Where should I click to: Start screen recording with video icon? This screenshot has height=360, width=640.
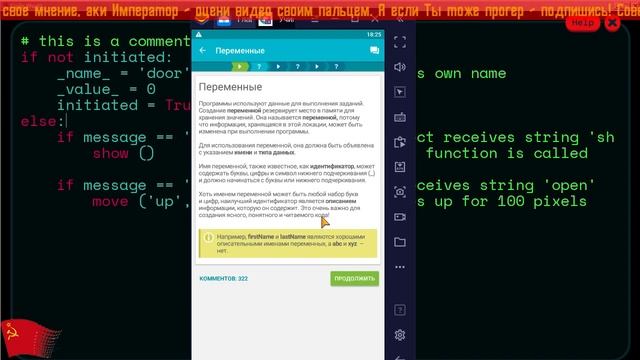point(400,217)
